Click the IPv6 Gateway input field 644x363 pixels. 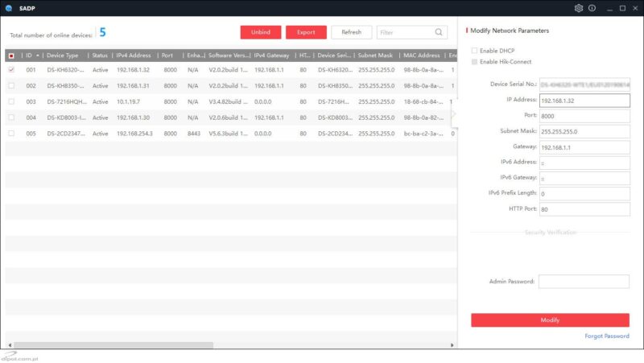(584, 178)
